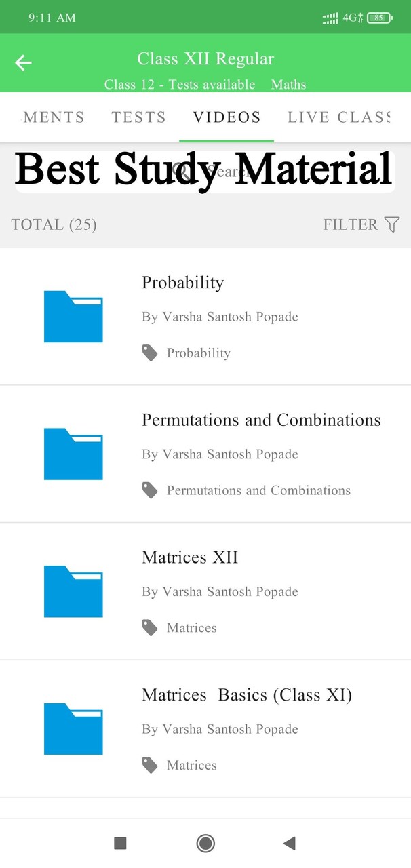Screen dimensions: 411x868
Task: Open the Matrices Basics (Class XI) folder icon
Action: [x=73, y=728]
